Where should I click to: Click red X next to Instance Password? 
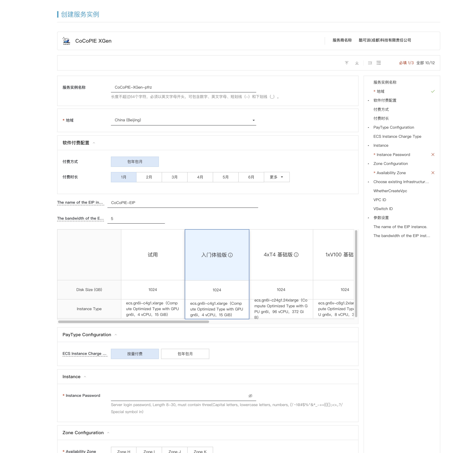[x=433, y=155]
